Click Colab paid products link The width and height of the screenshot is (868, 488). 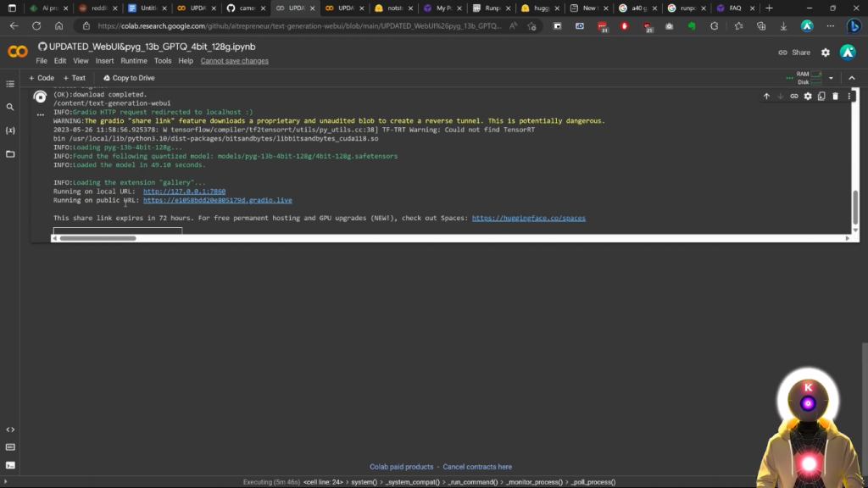pos(401,467)
